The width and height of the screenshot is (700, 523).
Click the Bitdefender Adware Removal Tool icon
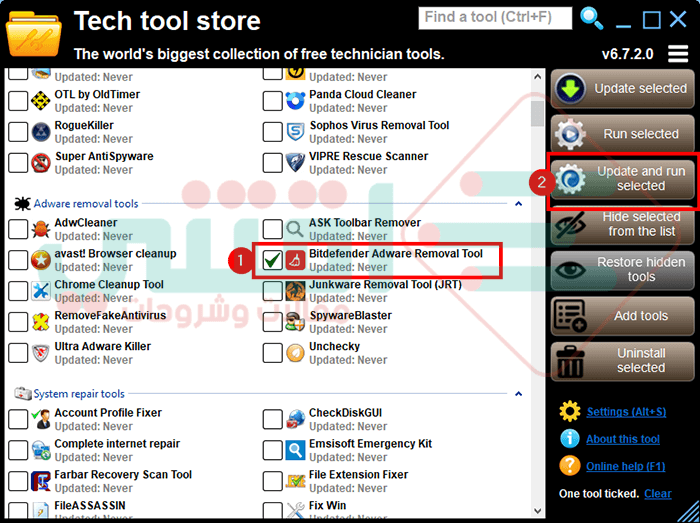pos(295,260)
